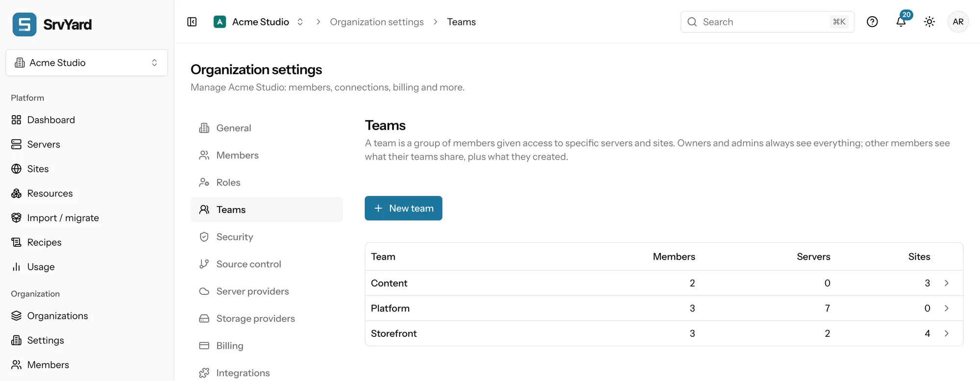The width and height of the screenshot is (980, 381).
Task: Click the Teams breadcrumb
Action: [x=462, y=22]
